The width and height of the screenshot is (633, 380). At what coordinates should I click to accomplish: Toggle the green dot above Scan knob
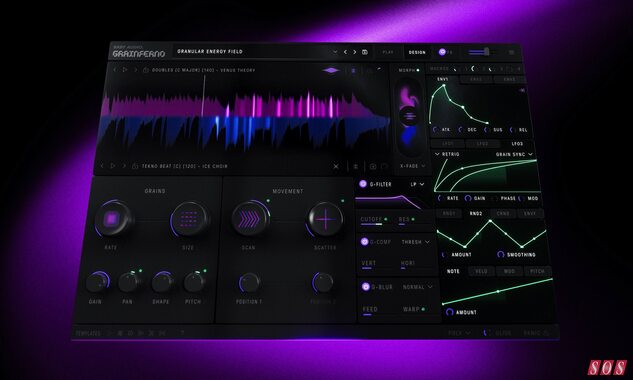click(268, 200)
